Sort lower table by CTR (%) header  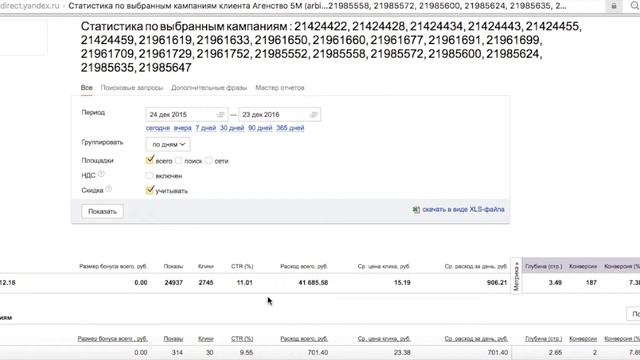(x=242, y=339)
